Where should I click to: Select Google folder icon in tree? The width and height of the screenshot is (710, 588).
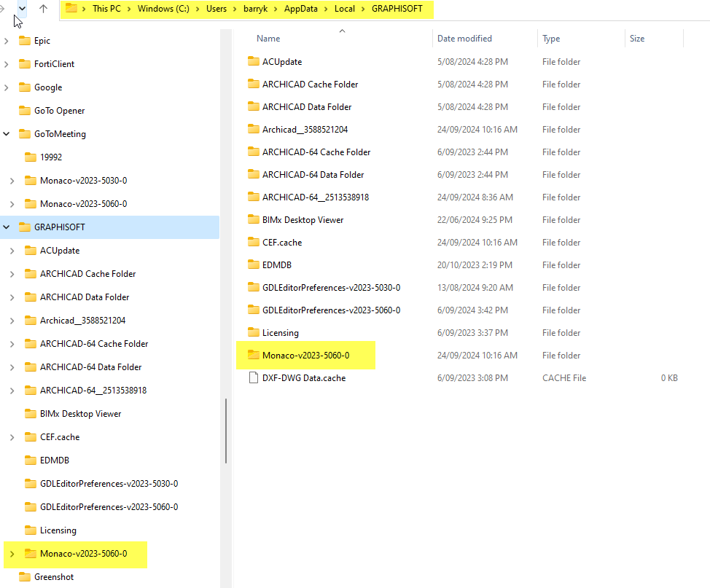[25, 87]
